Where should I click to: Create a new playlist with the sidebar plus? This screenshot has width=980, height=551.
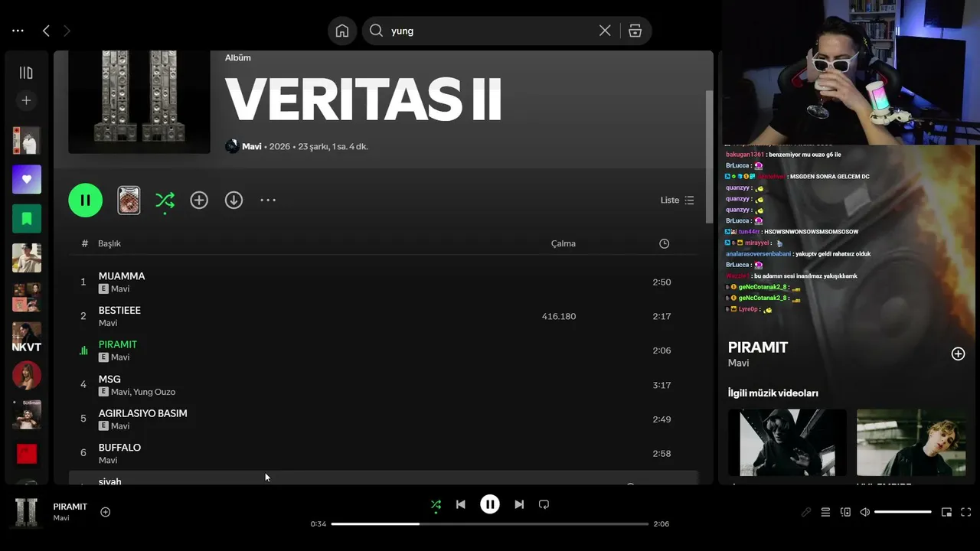(x=26, y=100)
